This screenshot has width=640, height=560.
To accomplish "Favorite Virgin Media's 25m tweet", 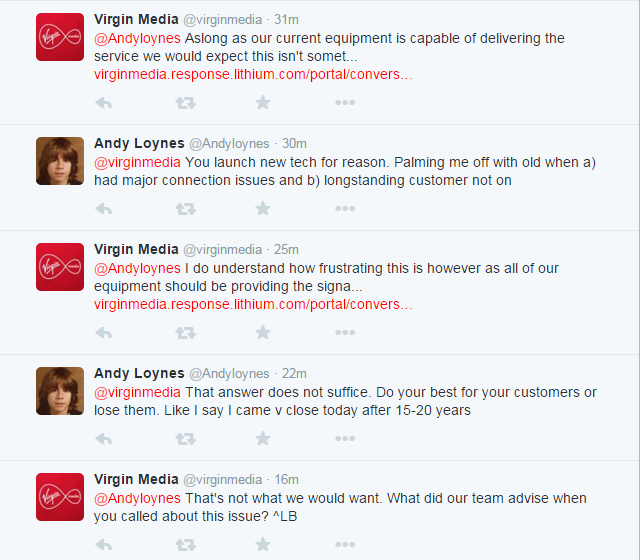I will 262,332.
